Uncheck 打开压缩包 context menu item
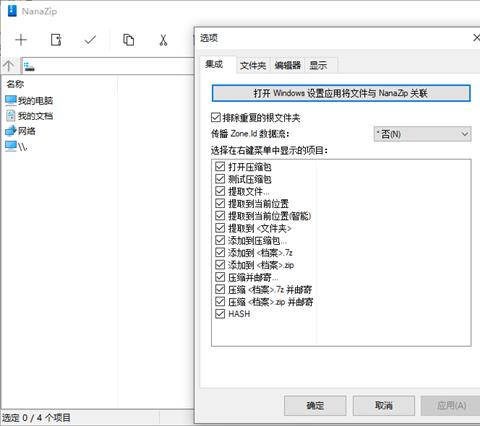 tap(220, 167)
